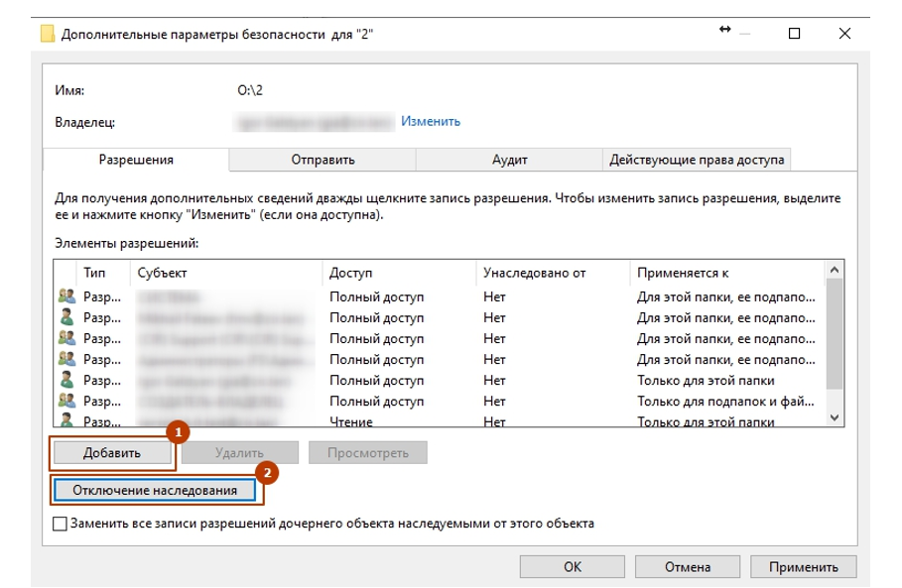Image resolution: width=902 pixels, height=588 pixels.
Task: Select the group icon of the first permission entry
Action: pyautogui.click(x=66, y=296)
